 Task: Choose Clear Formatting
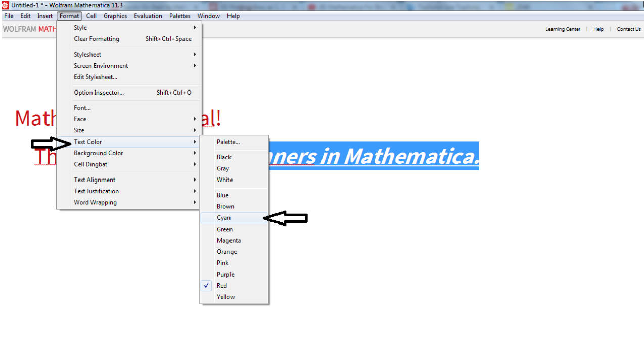pyautogui.click(x=129, y=39)
